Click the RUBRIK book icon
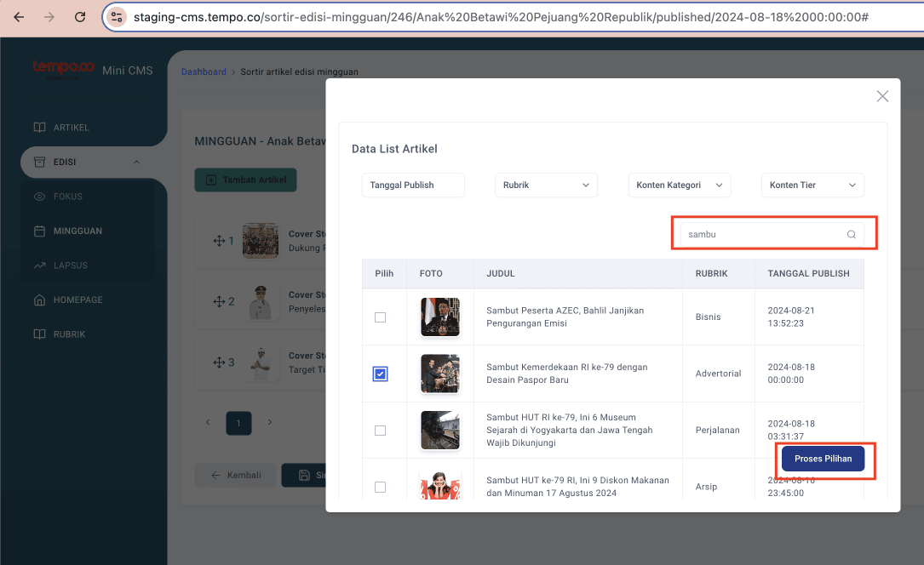The image size is (924, 565). (39, 334)
